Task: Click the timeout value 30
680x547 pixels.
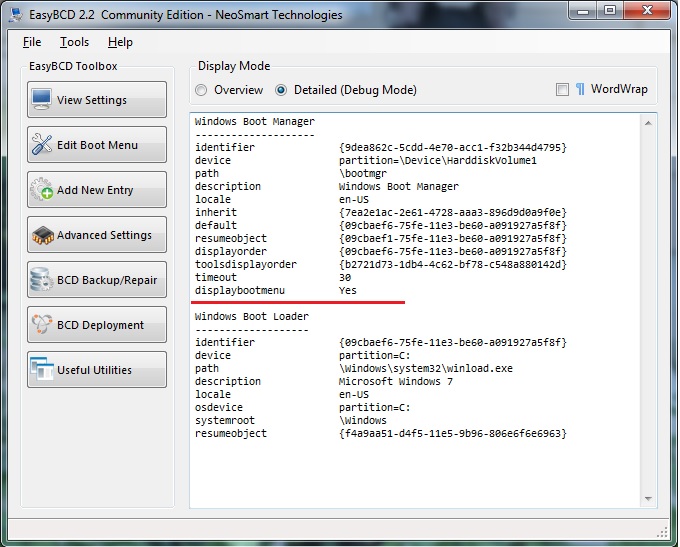Action: 345,278
